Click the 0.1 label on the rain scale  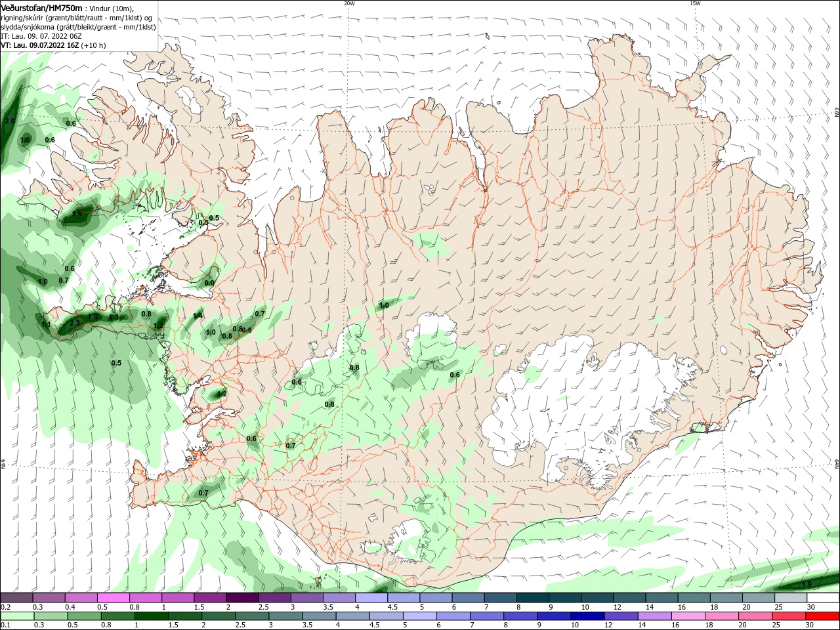coord(6,625)
